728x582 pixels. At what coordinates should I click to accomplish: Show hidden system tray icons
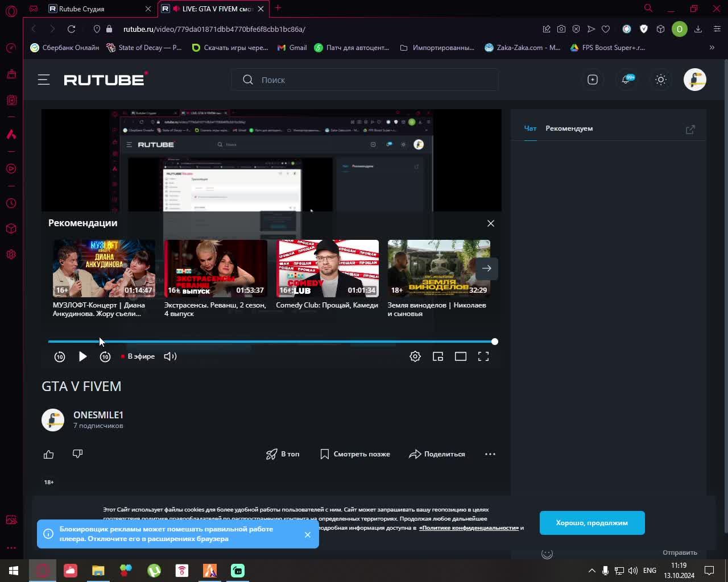(591, 571)
